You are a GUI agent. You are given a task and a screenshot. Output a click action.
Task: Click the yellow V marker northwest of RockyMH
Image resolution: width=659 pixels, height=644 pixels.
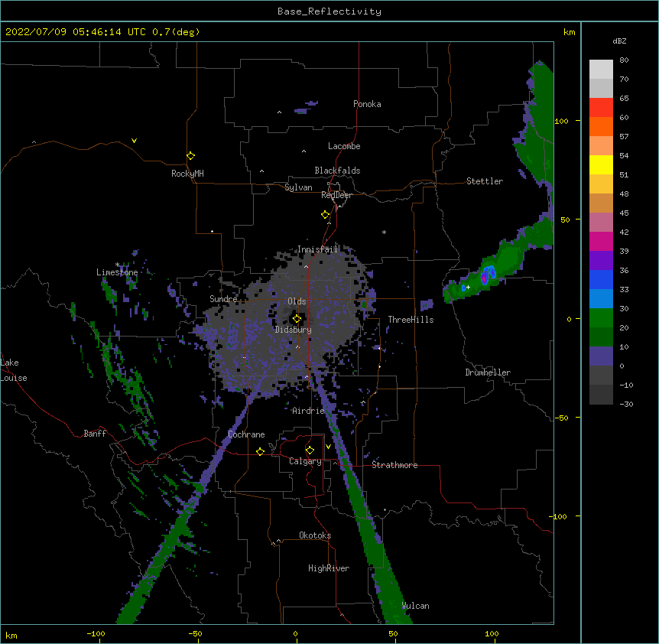point(134,141)
